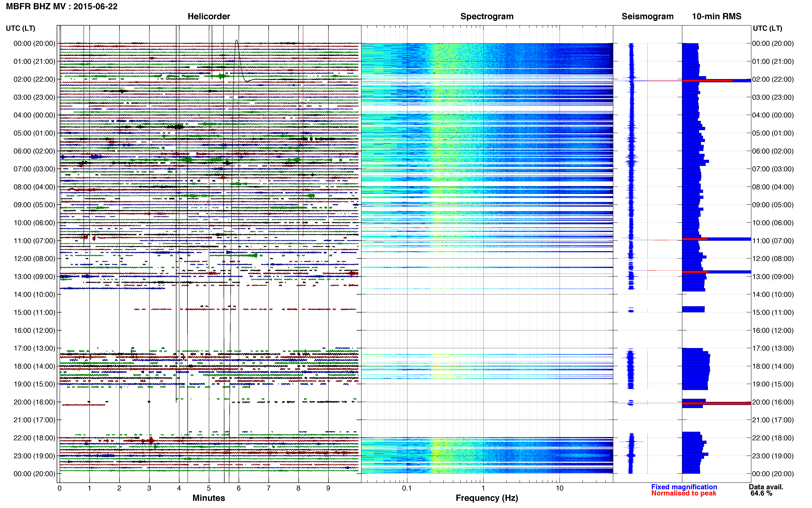Click the 'Minutes' x-axis label
The width and height of the screenshot is (812, 508).
click(208, 498)
